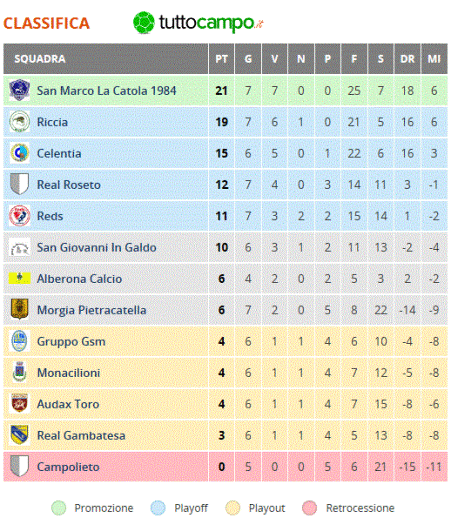The width and height of the screenshot is (451, 518).
Task: Click the Riccia team logo
Action: point(19,121)
